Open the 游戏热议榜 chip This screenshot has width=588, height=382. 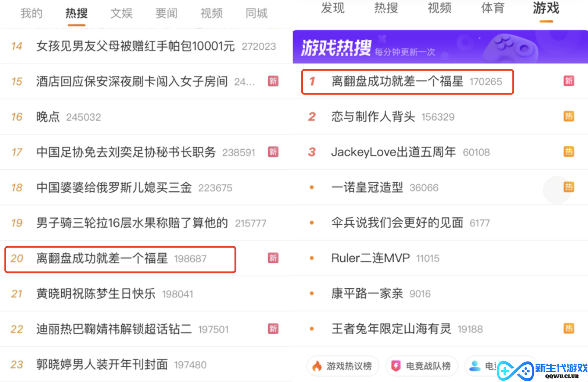click(x=343, y=366)
